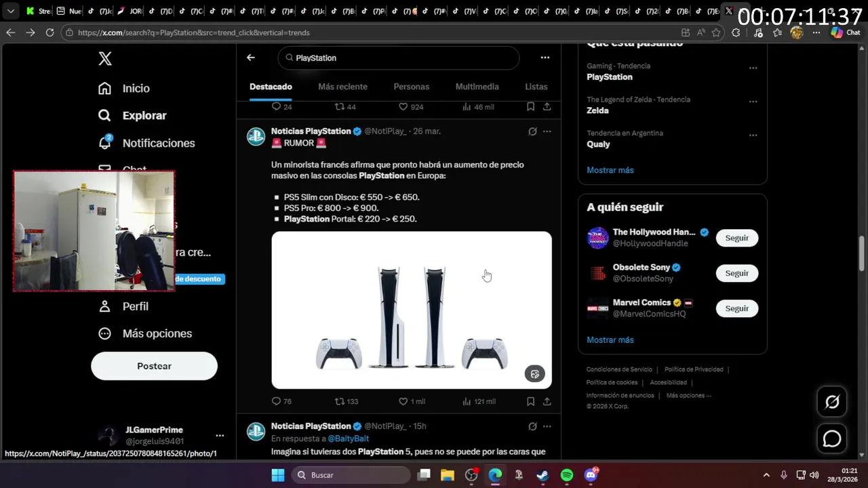Open Mostrar más under trends
The width and height of the screenshot is (868, 488).
coord(610,170)
